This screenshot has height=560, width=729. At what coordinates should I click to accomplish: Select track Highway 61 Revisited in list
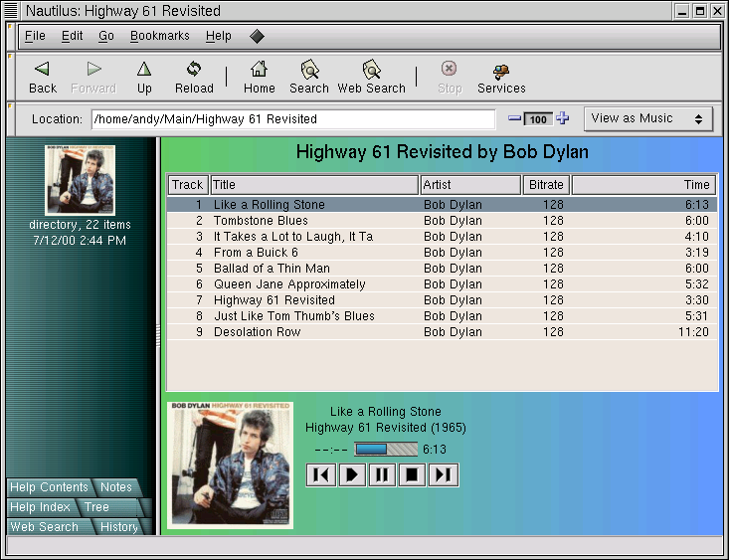442,300
